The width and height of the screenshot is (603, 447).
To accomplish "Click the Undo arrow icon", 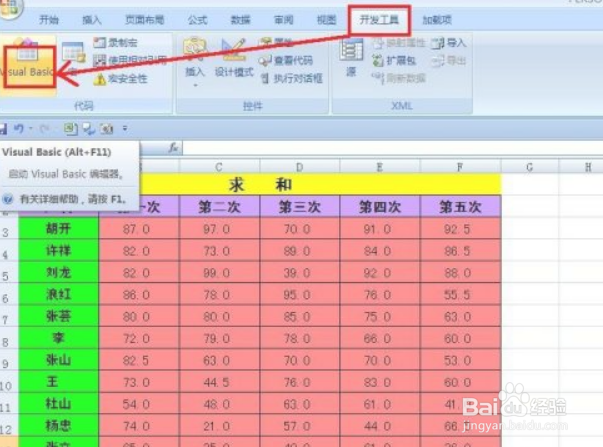I will (x=19, y=128).
